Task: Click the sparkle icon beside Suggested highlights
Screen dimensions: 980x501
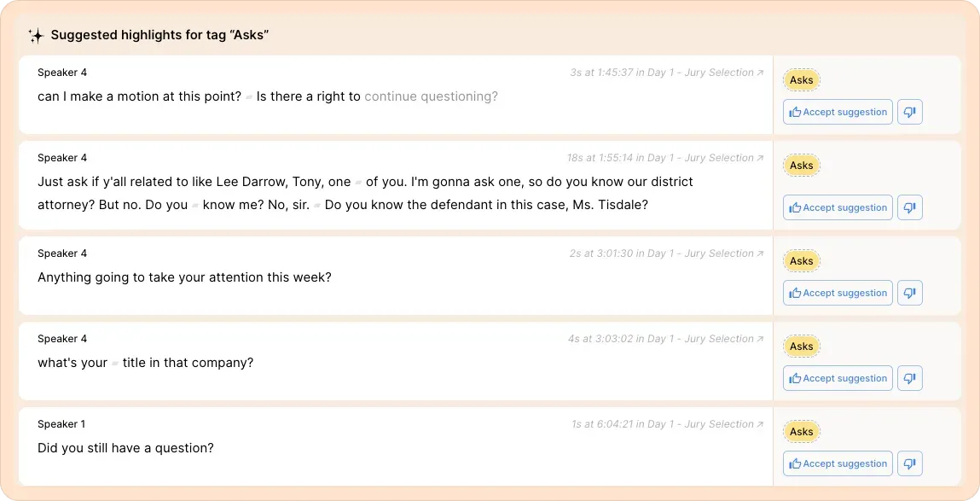Action: click(x=37, y=36)
